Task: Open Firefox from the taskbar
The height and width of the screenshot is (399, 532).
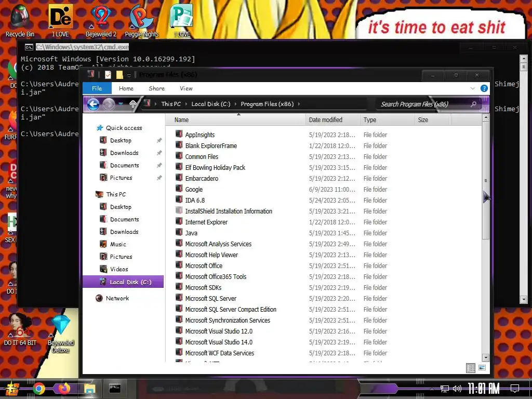Action: click(x=64, y=389)
